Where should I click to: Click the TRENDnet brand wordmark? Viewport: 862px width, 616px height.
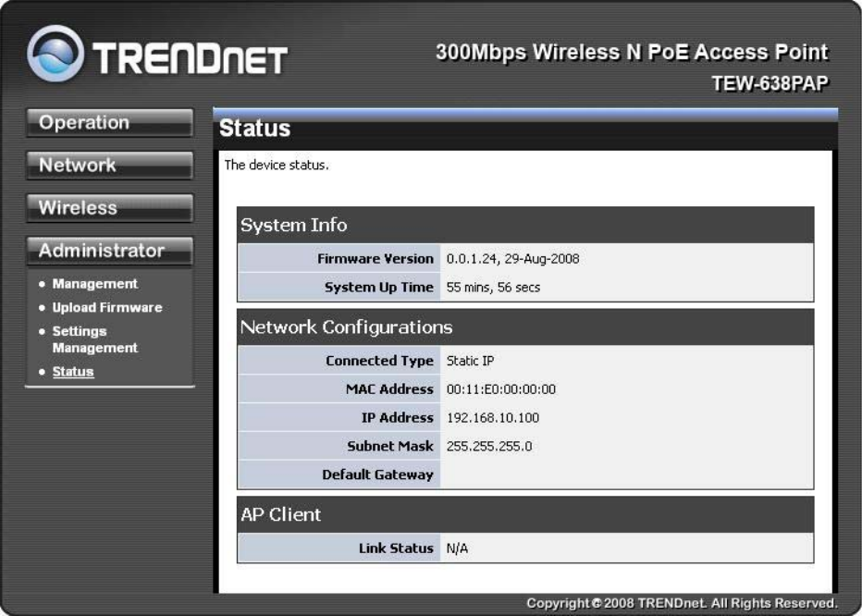coord(191,58)
